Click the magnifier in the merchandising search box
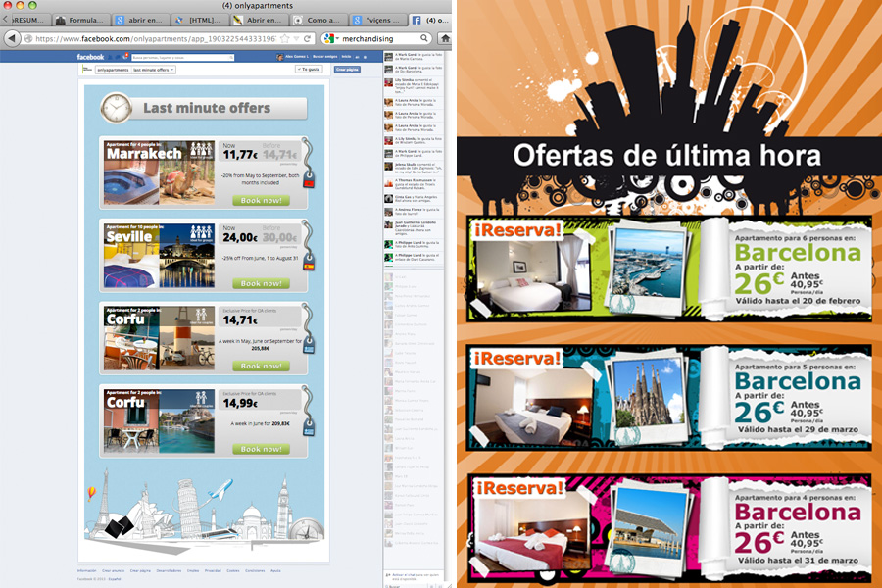The height and width of the screenshot is (588, 882). pyautogui.click(x=424, y=38)
